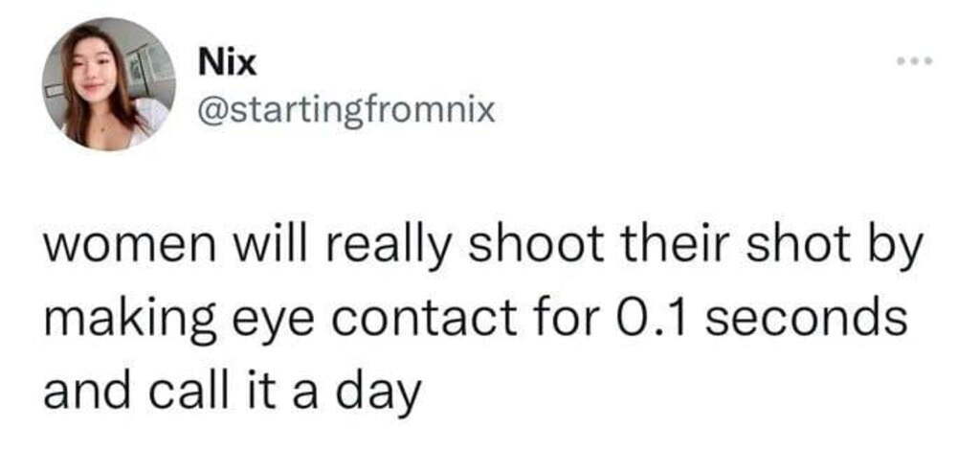Open the Nix display name link
980x449 pixels.
click(226, 64)
